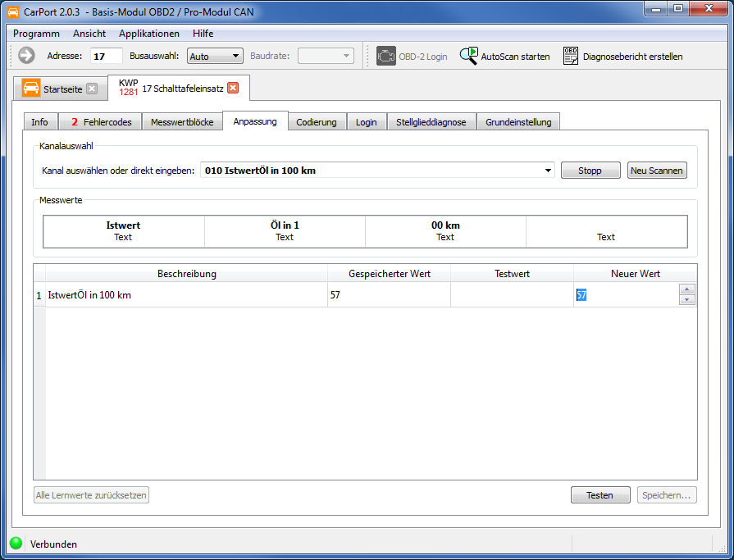Click the 00 km measurement box
734x560 pixels.
[445, 231]
